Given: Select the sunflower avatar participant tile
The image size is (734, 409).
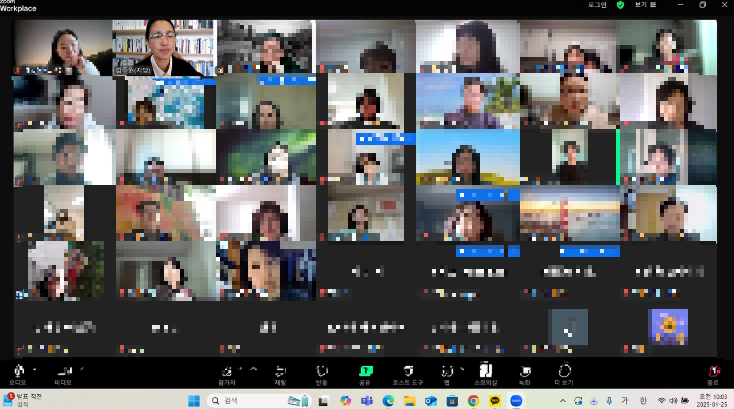Looking at the screenshot, I should (x=668, y=327).
